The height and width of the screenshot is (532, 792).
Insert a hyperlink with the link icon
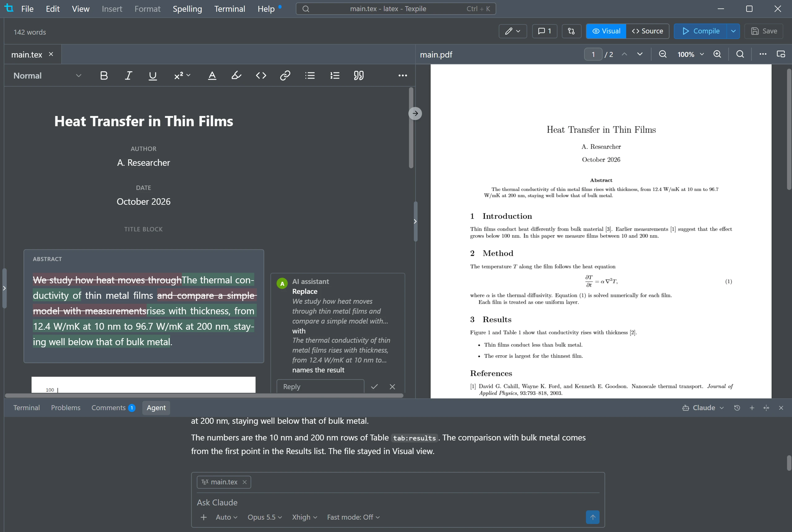coord(285,75)
